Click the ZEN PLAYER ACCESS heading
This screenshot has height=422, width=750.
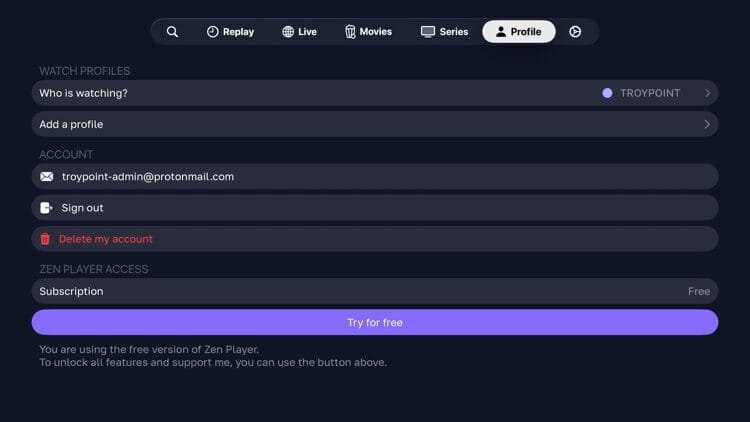(94, 269)
